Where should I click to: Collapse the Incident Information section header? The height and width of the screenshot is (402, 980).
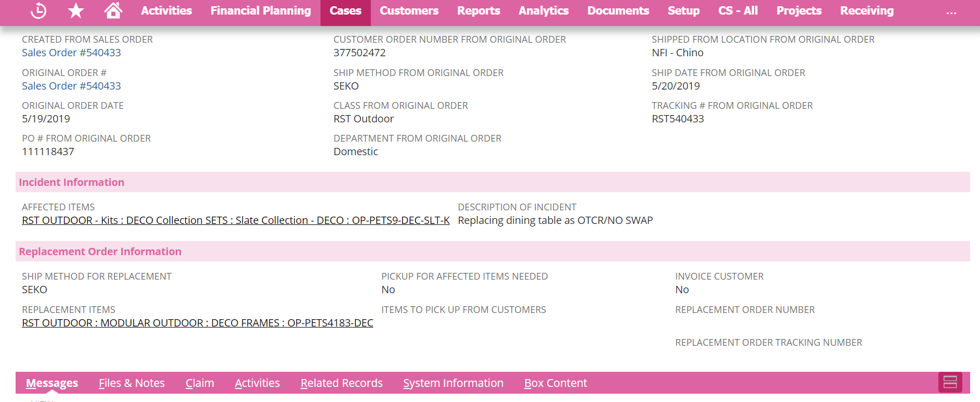pos(493,182)
